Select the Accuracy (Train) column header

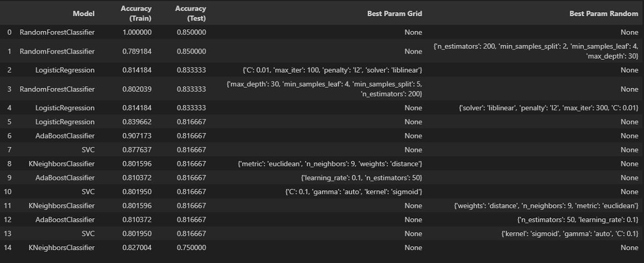pos(136,13)
